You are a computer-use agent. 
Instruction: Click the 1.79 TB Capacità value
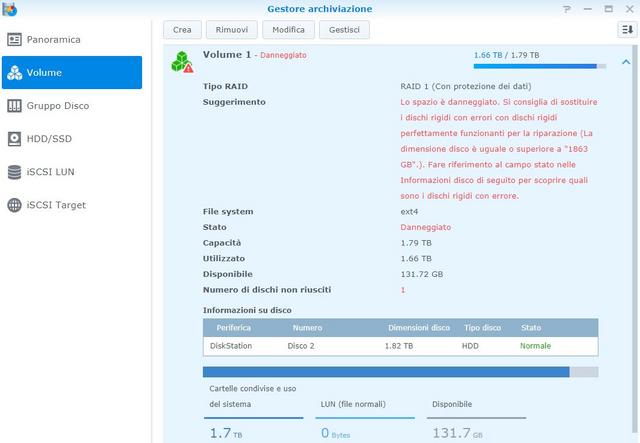pyautogui.click(x=416, y=243)
